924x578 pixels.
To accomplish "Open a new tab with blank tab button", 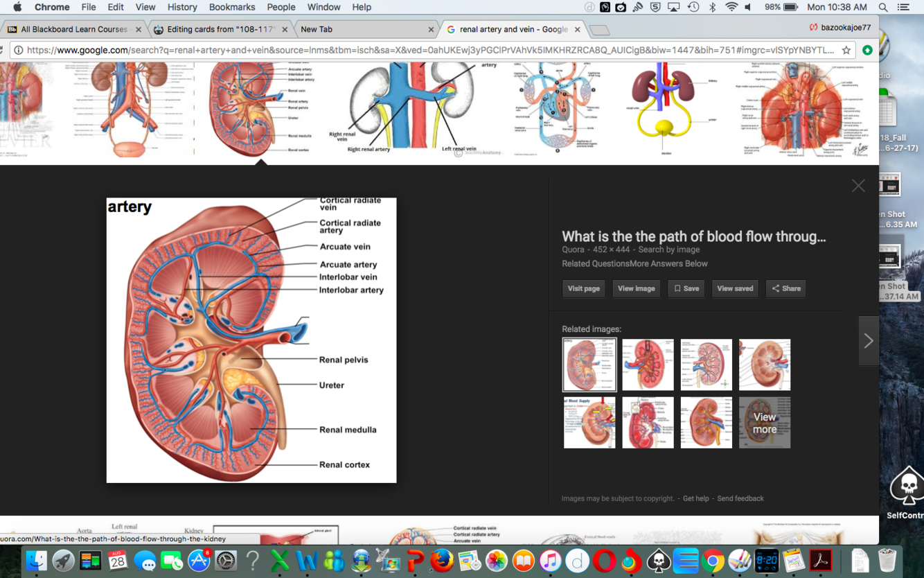I will coord(599,30).
